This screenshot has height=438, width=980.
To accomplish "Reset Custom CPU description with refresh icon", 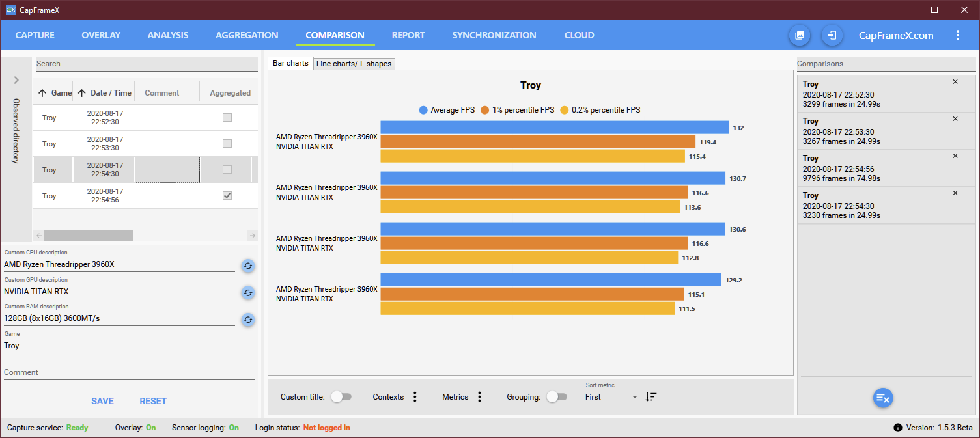I will pyautogui.click(x=248, y=266).
